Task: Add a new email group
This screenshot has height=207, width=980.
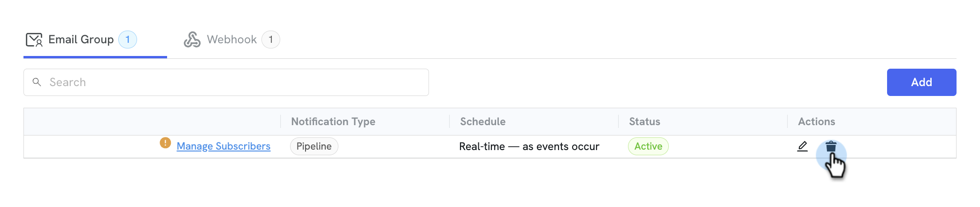Action: tap(921, 82)
